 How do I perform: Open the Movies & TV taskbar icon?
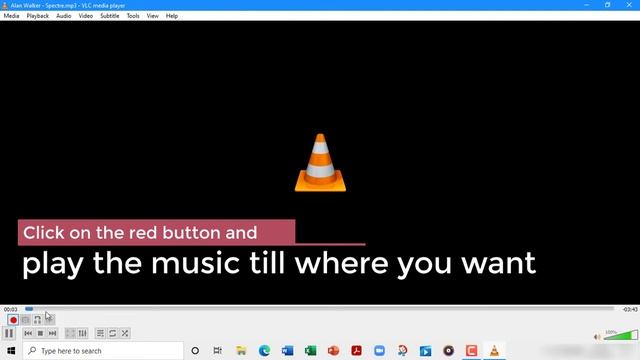click(425, 351)
